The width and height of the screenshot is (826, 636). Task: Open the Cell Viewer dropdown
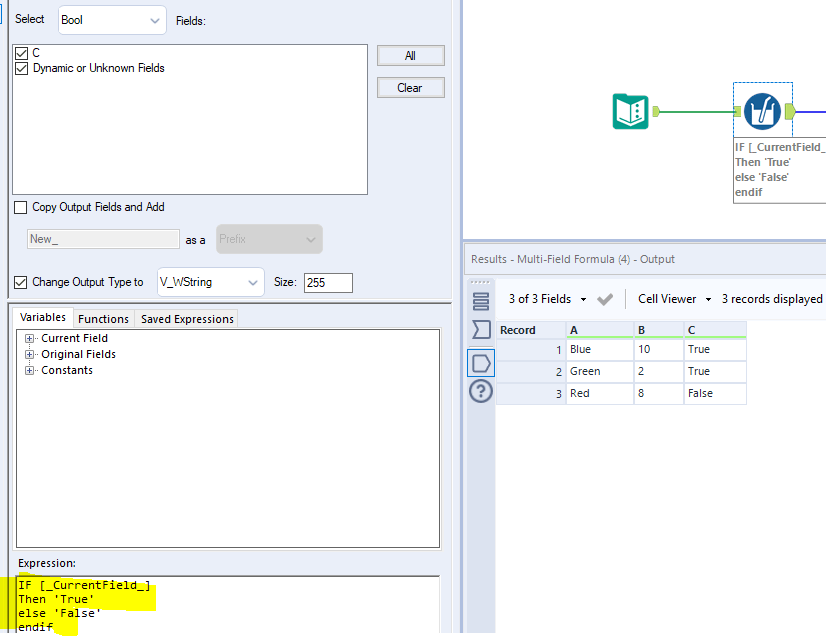coord(672,298)
